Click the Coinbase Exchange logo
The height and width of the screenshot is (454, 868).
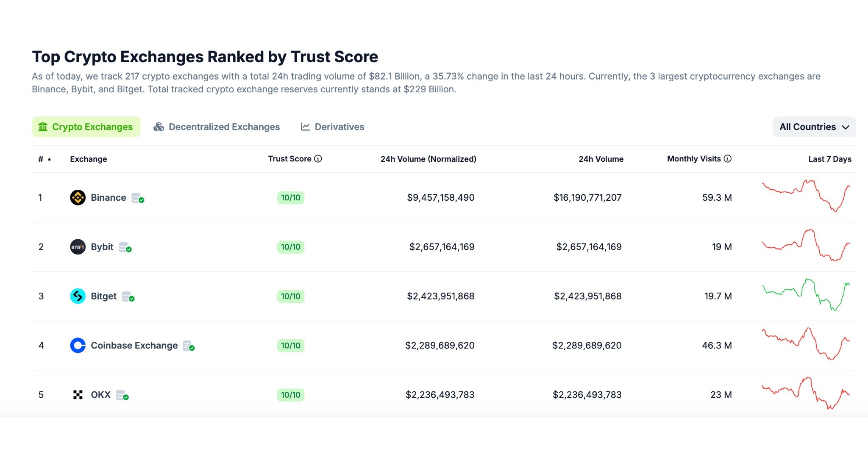click(78, 345)
